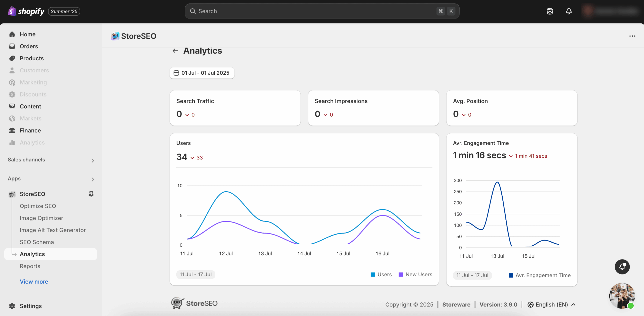Click the Search Impressions card
This screenshot has height=316, width=644.
pyautogui.click(x=373, y=108)
